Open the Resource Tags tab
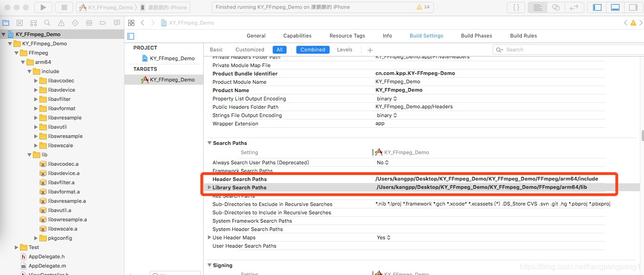Viewport: 644px width, 275px height. click(347, 36)
